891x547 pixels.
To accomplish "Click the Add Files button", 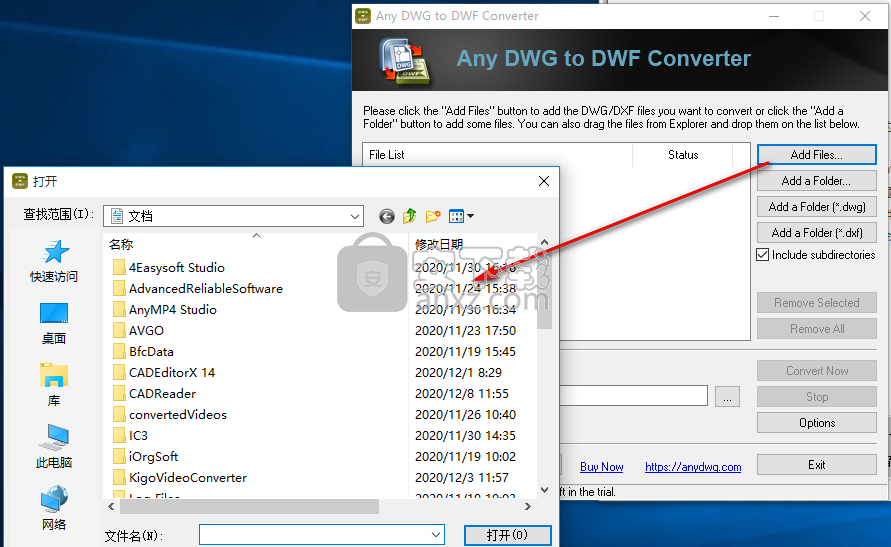I will [x=816, y=155].
